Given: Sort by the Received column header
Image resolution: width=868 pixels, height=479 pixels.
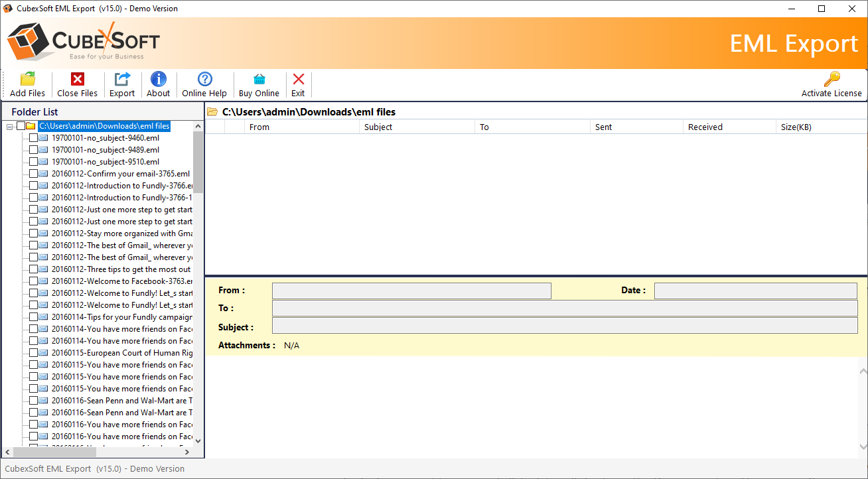Looking at the screenshot, I should 729,127.
